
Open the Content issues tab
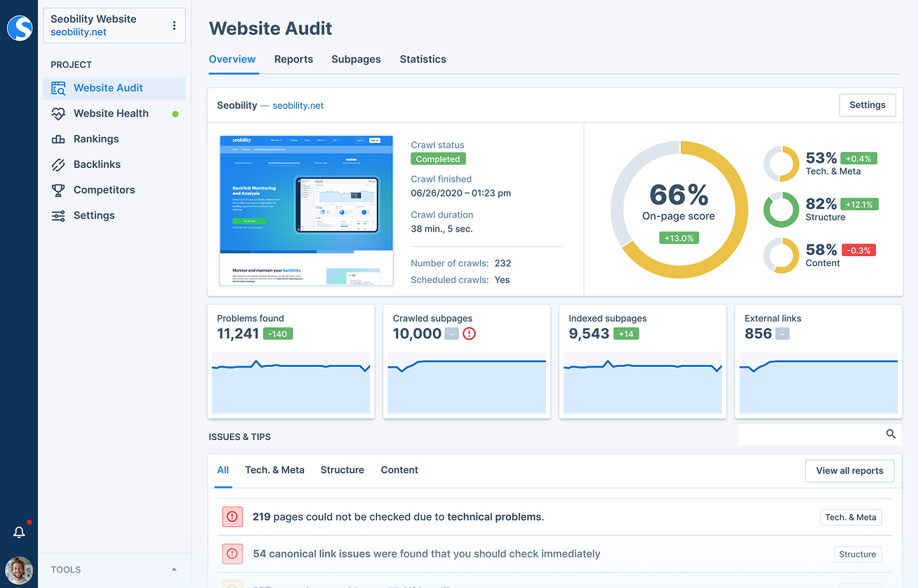click(x=399, y=469)
